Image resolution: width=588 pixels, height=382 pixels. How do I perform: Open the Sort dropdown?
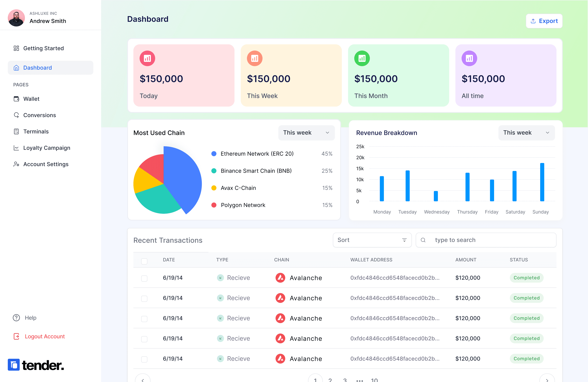click(x=372, y=240)
